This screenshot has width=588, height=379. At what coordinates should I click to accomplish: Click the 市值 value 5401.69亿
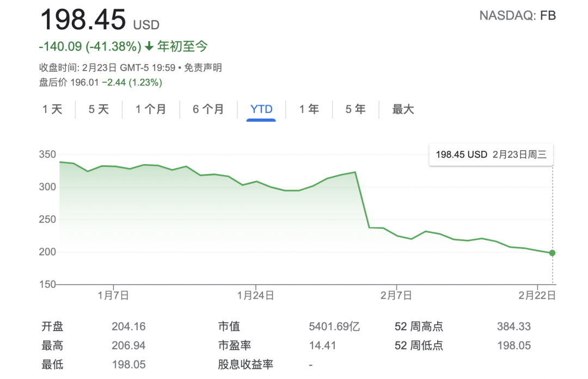coord(334,327)
